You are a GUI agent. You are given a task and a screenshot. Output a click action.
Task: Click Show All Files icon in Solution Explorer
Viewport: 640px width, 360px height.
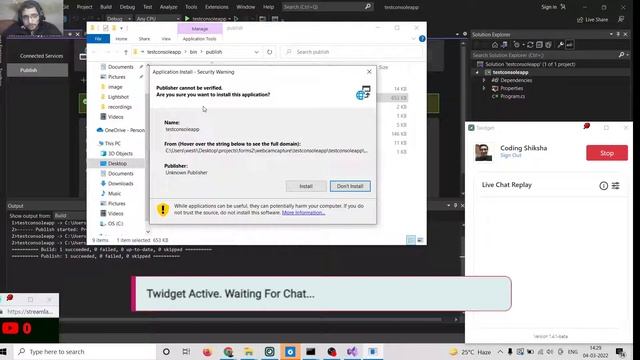[x=549, y=45]
